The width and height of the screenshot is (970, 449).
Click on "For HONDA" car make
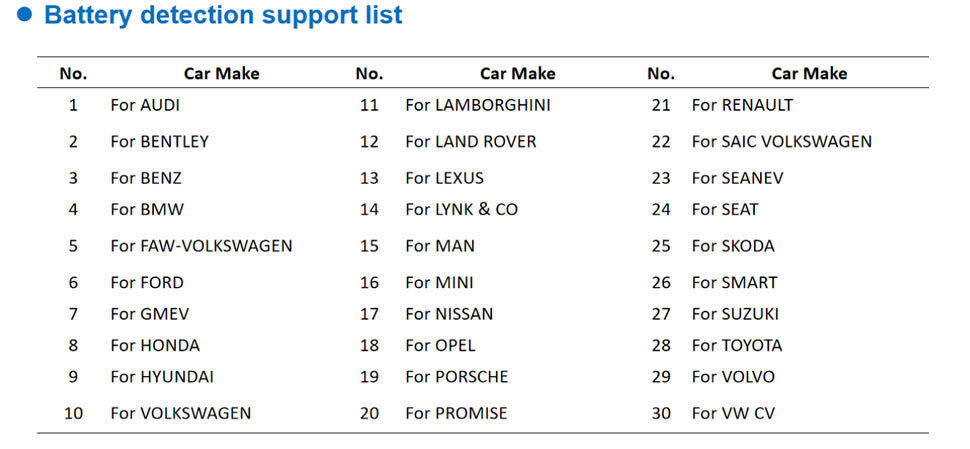155,346
